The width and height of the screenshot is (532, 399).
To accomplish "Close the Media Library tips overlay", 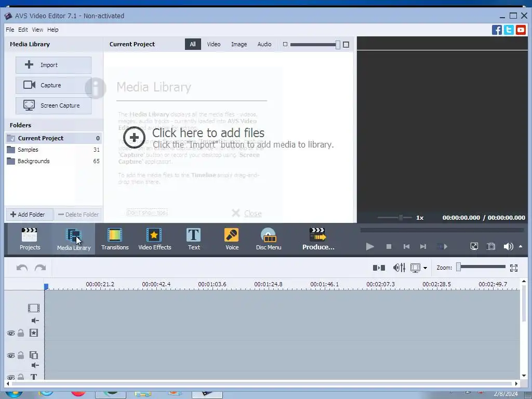I will [x=247, y=214].
